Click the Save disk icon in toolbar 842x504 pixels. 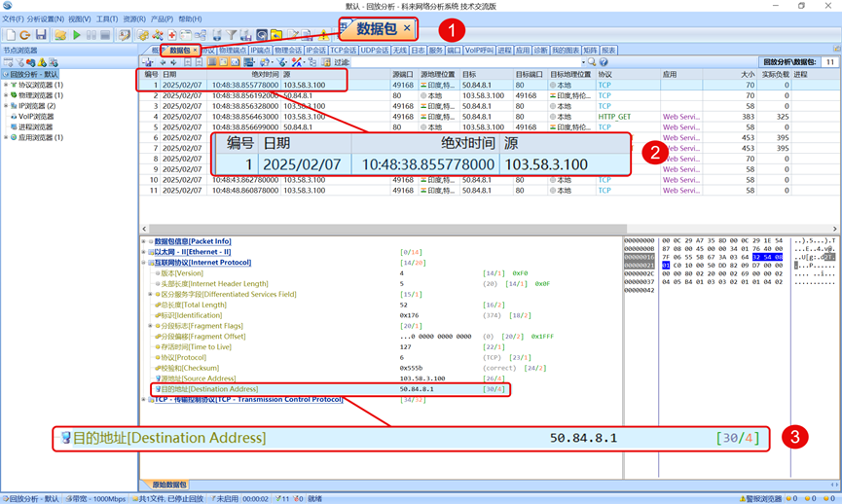coord(41,35)
